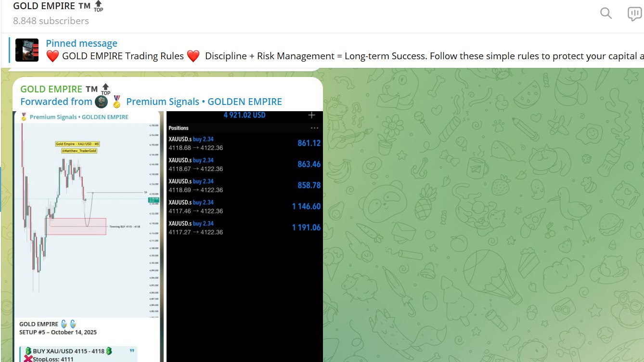644x362 pixels.
Task: Click the "StopLoss: 4111" line
Action: (52, 359)
